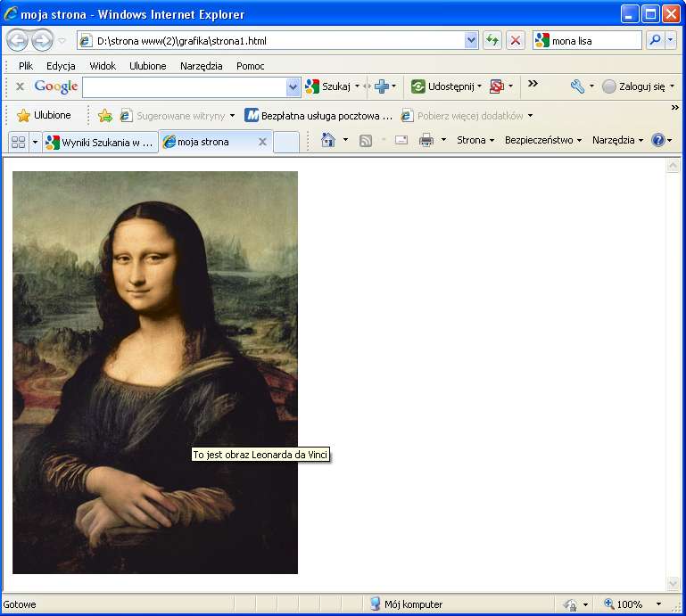Open the Bezpieczeństwo menu
The image size is (686, 616).
543,140
